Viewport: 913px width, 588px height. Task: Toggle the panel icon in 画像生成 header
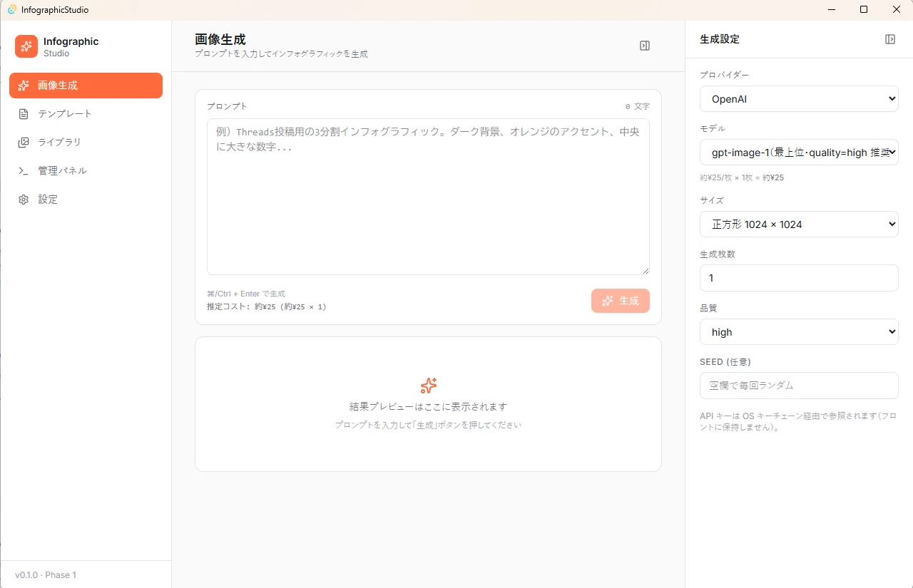point(645,46)
